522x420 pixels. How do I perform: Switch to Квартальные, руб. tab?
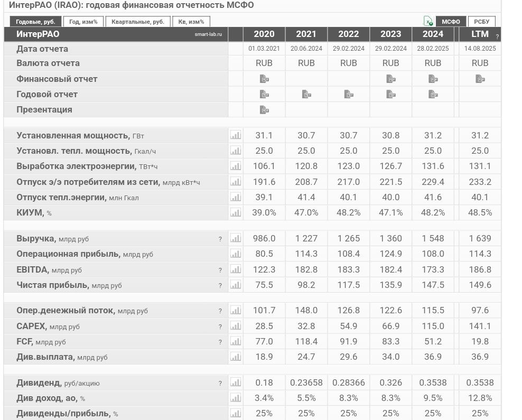pos(138,22)
